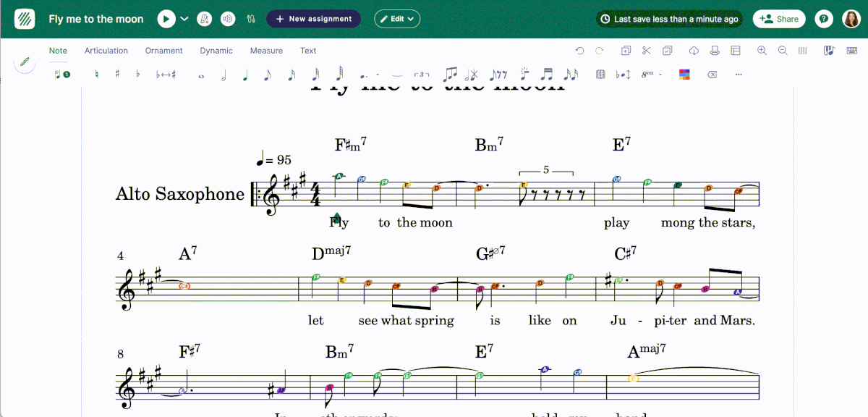The image size is (868, 417).
Task: Toggle the piano keys with note icon
Action: (829, 51)
